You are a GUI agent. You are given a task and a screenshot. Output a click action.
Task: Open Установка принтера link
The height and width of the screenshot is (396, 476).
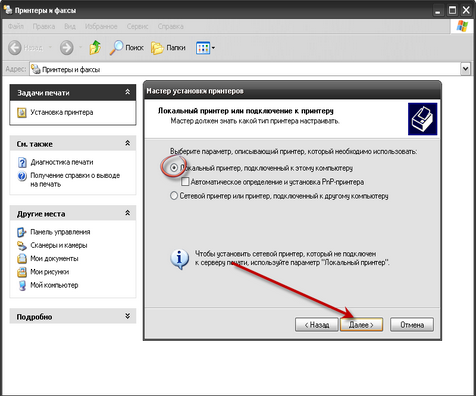pos(62,112)
